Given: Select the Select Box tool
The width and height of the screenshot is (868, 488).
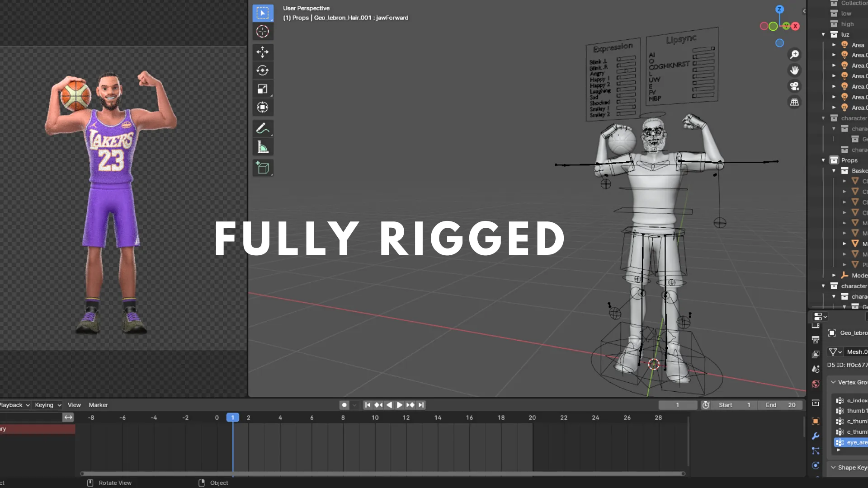Looking at the screenshot, I should pos(263,13).
